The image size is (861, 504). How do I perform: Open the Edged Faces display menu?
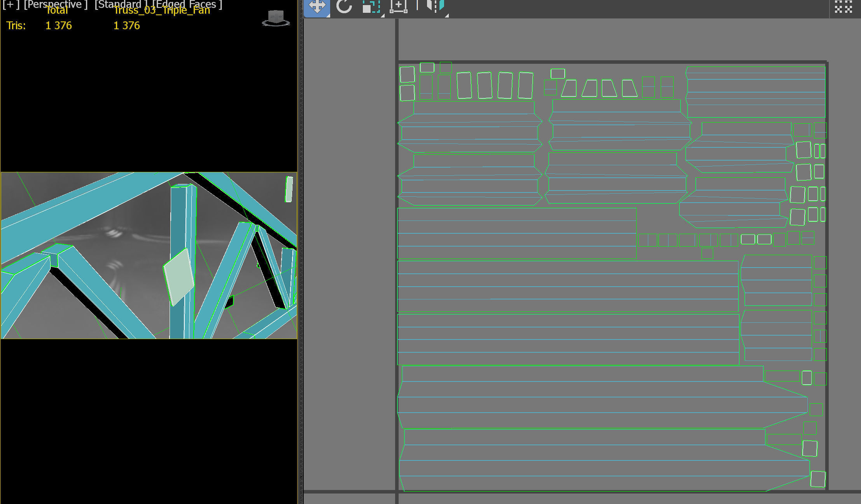[187, 4]
